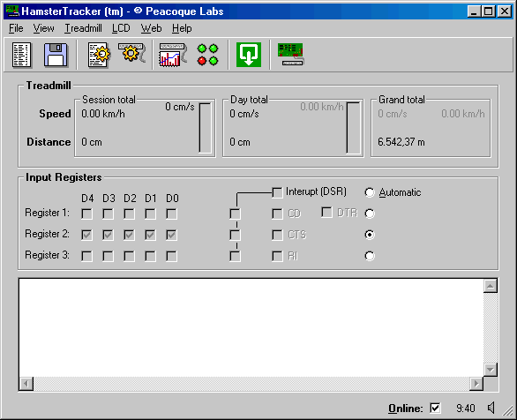Click the Session total speed bar gauge
Screen dimensions: 517x420
pyautogui.click(x=205, y=128)
